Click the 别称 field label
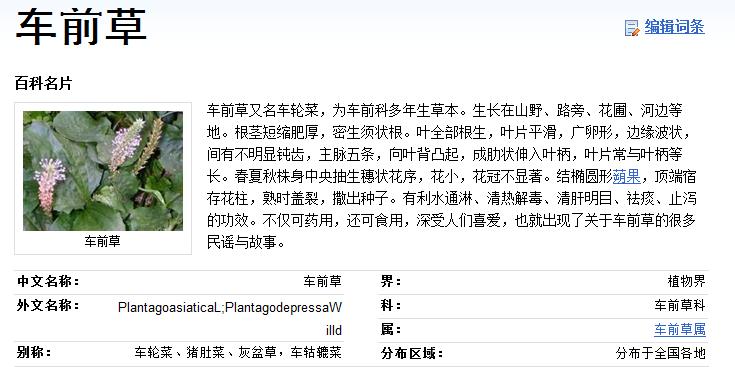The height and width of the screenshot is (367, 735). click(34, 352)
